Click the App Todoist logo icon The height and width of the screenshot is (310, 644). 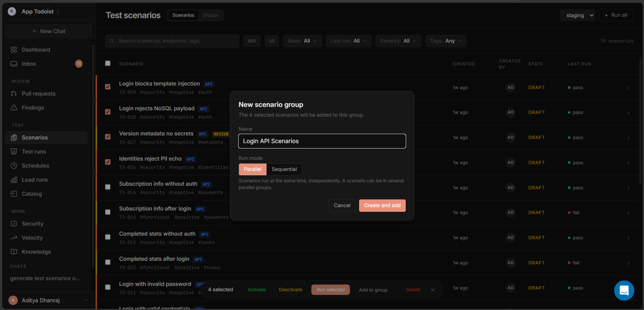point(12,11)
